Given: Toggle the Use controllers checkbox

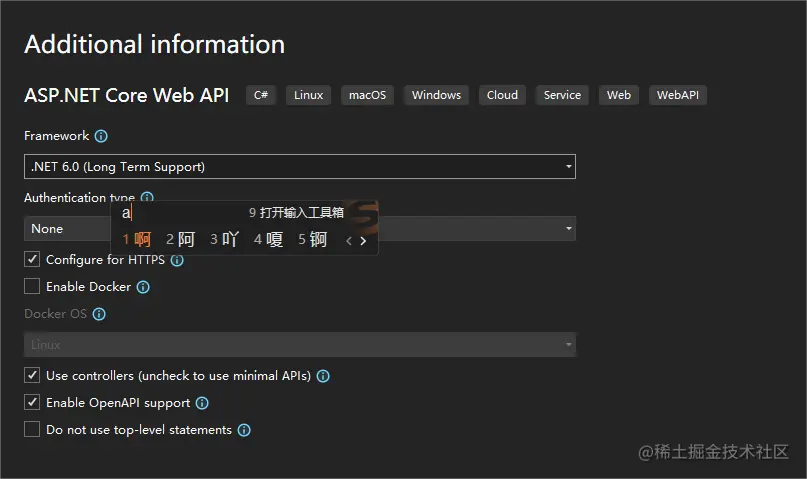Looking at the screenshot, I should pyautogui.click(x=32, y=376).
